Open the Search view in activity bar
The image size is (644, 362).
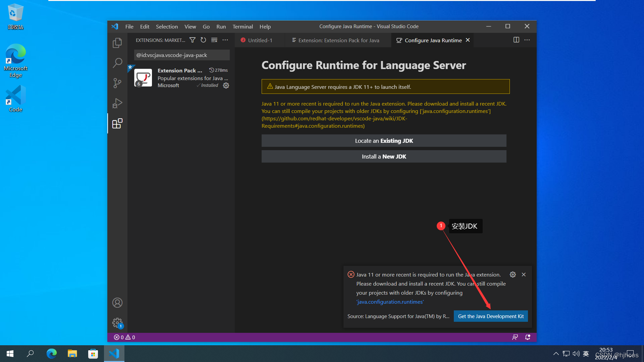[117, 63]
